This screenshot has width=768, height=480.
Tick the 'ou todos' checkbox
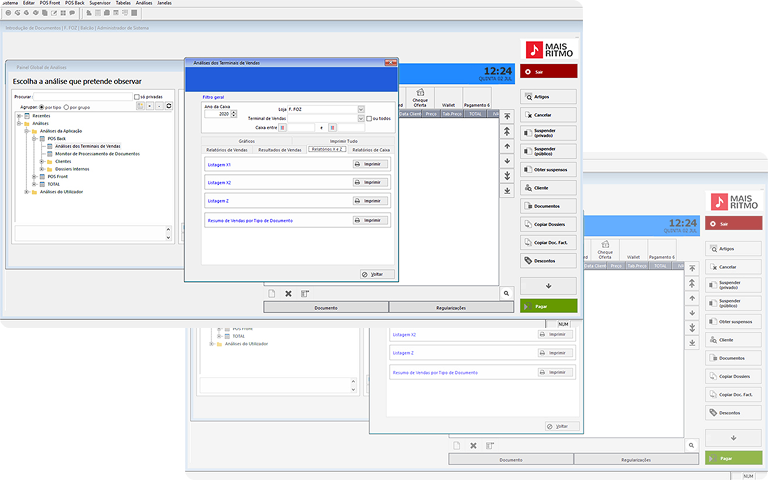(369, 118)
